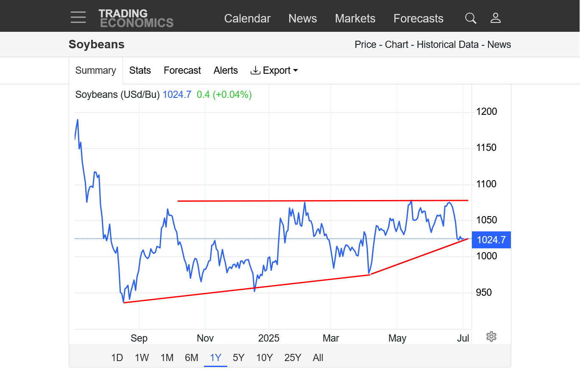Set chart range to 6M
Screen dimensions: 580x392
click(x=192, y=358)
